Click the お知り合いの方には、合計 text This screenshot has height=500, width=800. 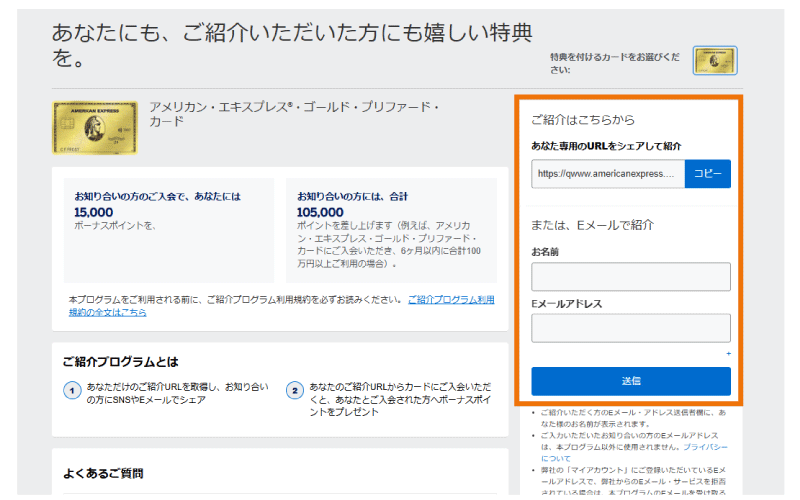pyautogui.click(x=353, y=196)
